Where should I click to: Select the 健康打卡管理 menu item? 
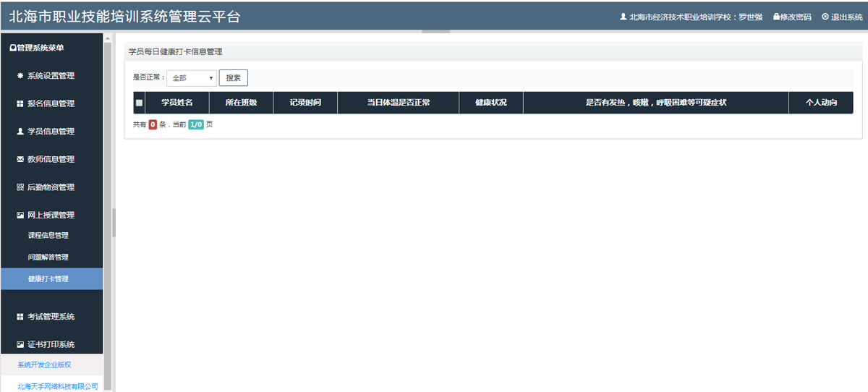48,279
